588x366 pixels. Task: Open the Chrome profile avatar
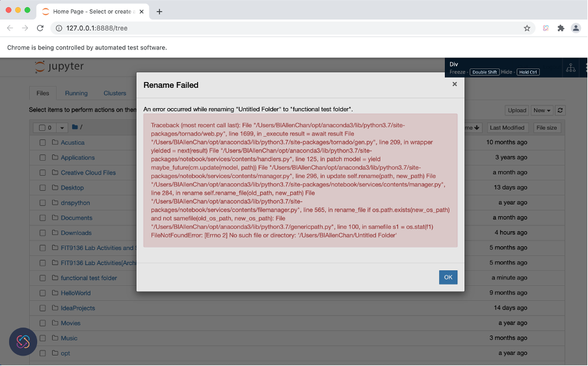[x=576, y=28]
